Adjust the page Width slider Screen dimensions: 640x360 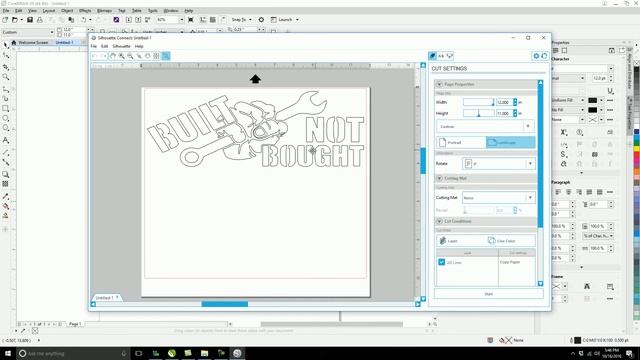[x=478, y=102]
